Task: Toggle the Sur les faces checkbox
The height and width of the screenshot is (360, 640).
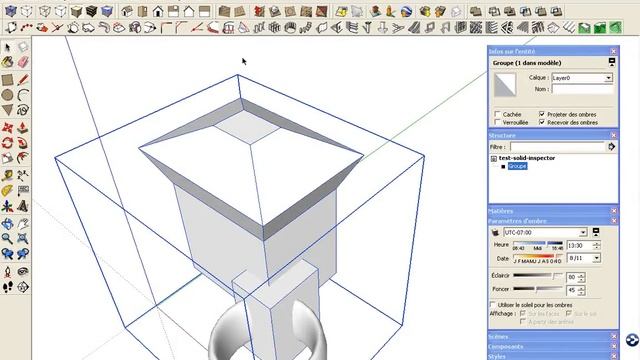Action: pos(523,313)
